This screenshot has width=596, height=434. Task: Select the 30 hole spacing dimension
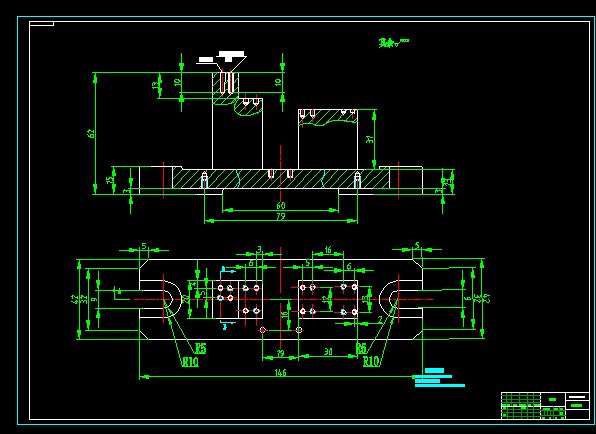point(328,352)
